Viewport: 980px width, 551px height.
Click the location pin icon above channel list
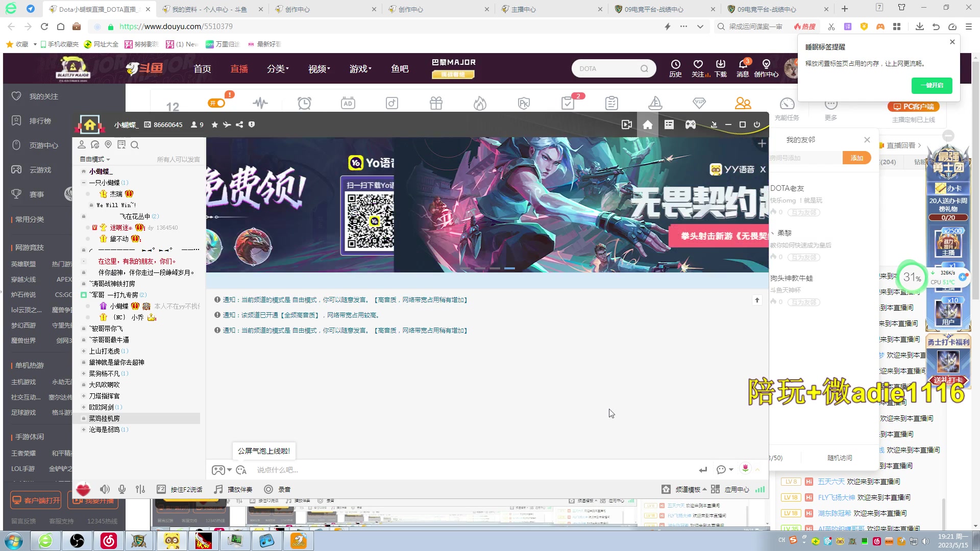108,145
